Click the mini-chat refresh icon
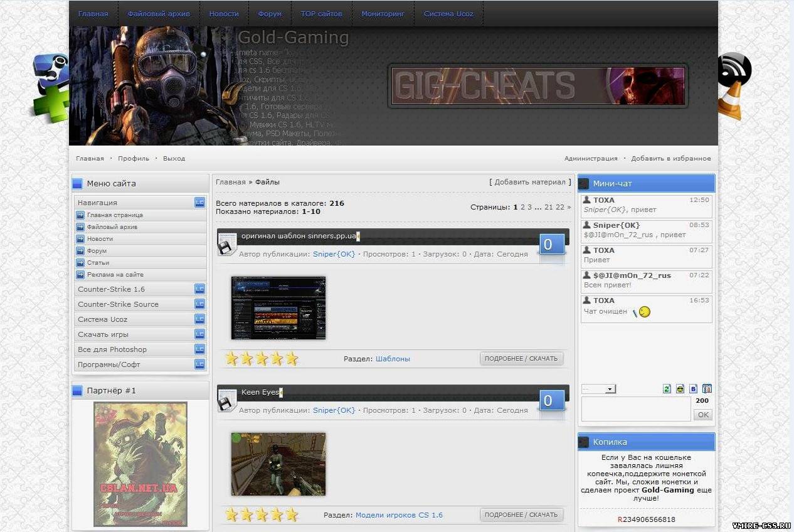The image size is (794, 532). [667, 389]
